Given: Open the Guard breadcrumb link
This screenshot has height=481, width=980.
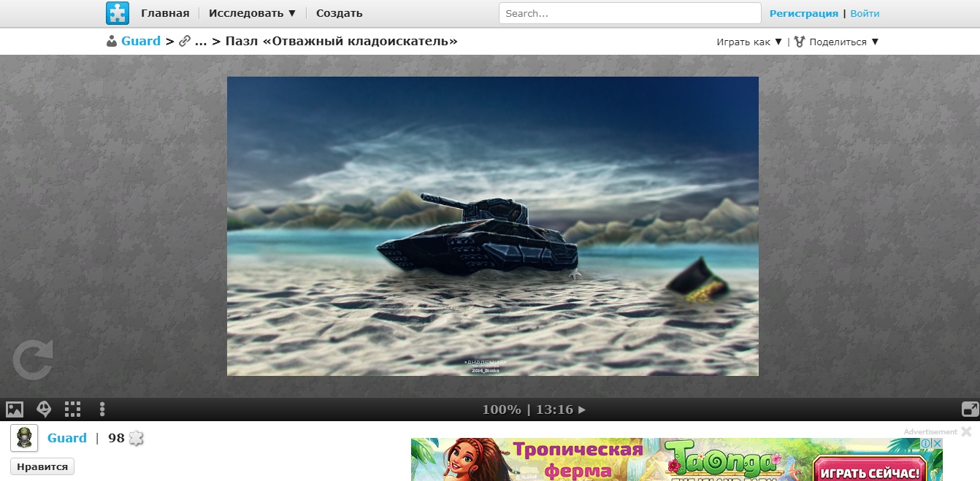Looking at the screenshot, I should click(x=141, y=42).
